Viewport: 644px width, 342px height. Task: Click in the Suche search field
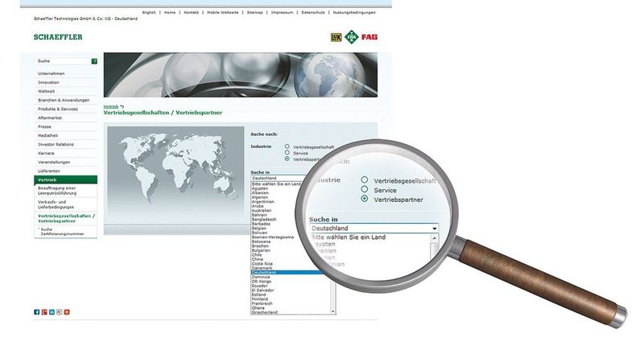pos(63,61)
